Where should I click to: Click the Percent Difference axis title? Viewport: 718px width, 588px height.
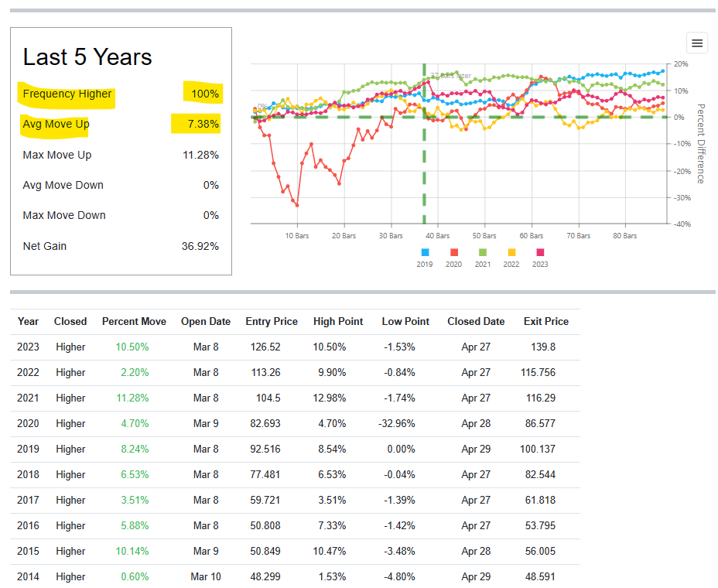pos(701,144)
